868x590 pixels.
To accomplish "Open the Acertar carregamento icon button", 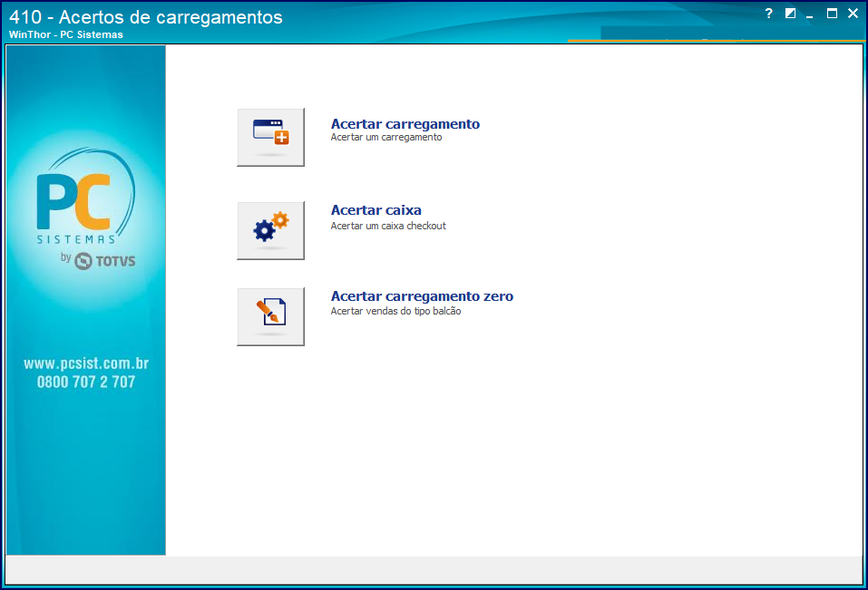I will point(270,137).
